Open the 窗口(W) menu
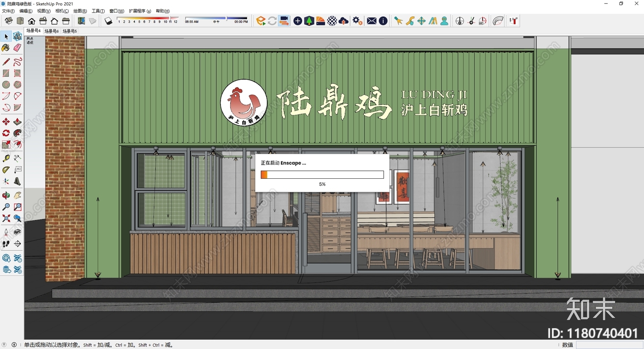This screenshot has height=349, width=644. click(117, 11)
